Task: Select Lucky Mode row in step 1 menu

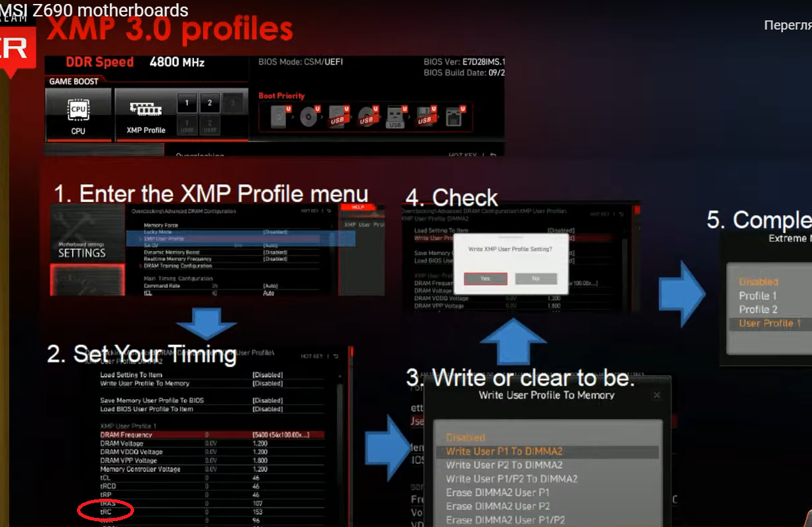Action: (233, 232)
